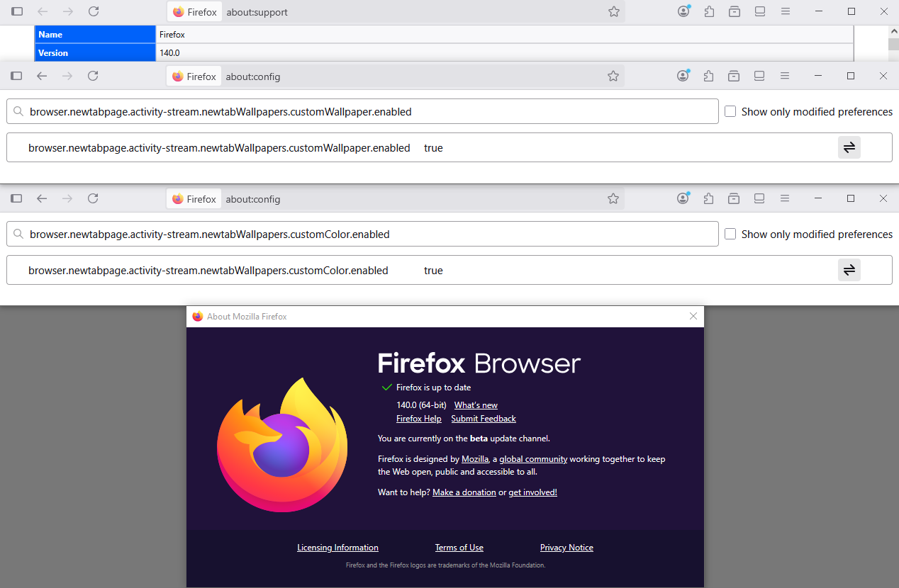Open container tabs icon in about:support toolbar
899x588 pixels.
[735, 11]
